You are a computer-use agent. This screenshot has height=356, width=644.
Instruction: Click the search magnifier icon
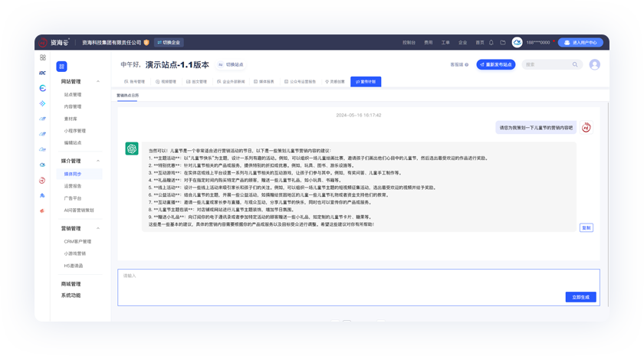click(x=575, y=65)
